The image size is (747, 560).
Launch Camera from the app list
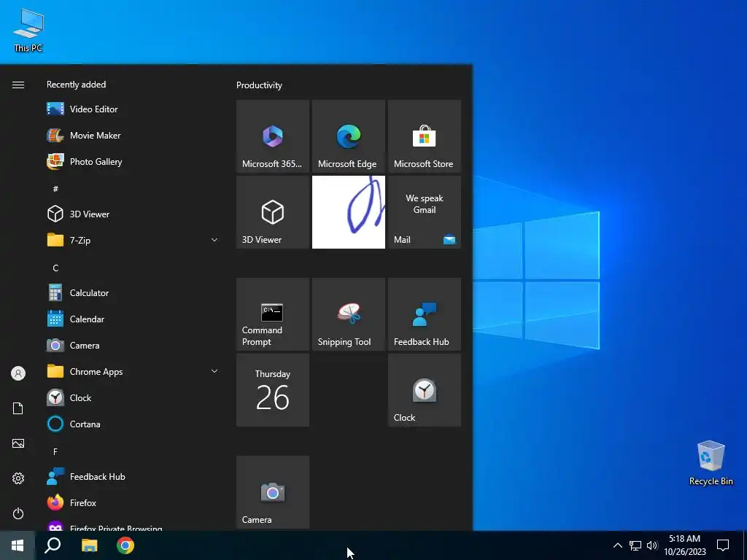click(133, 345)
